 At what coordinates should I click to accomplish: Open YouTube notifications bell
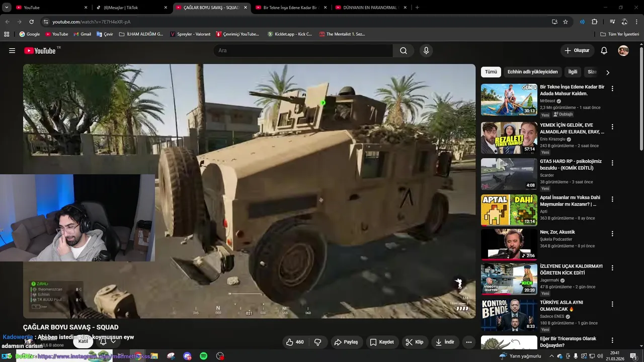(604, 50)
